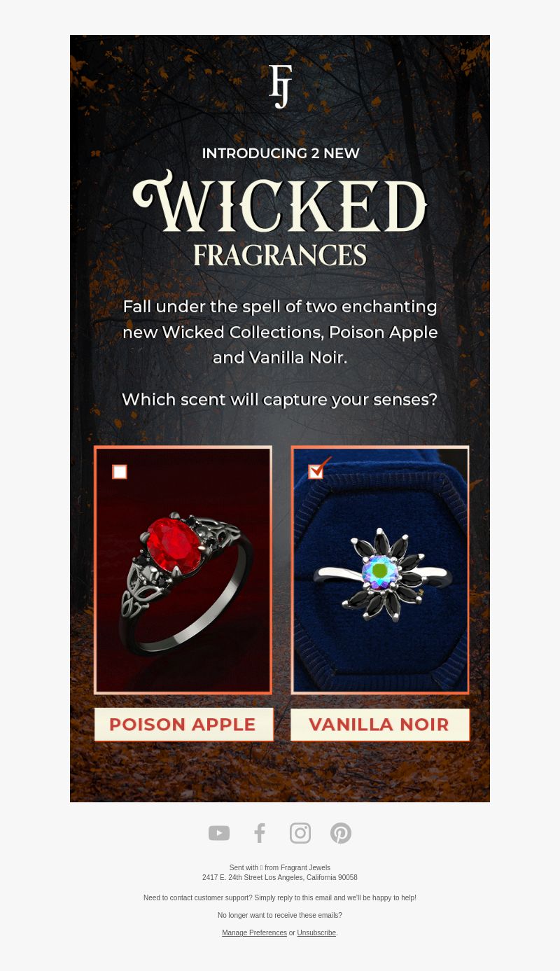Click the FJ logo at top
The width and height of the screenshot is (560, 971).
click(280, 87)
